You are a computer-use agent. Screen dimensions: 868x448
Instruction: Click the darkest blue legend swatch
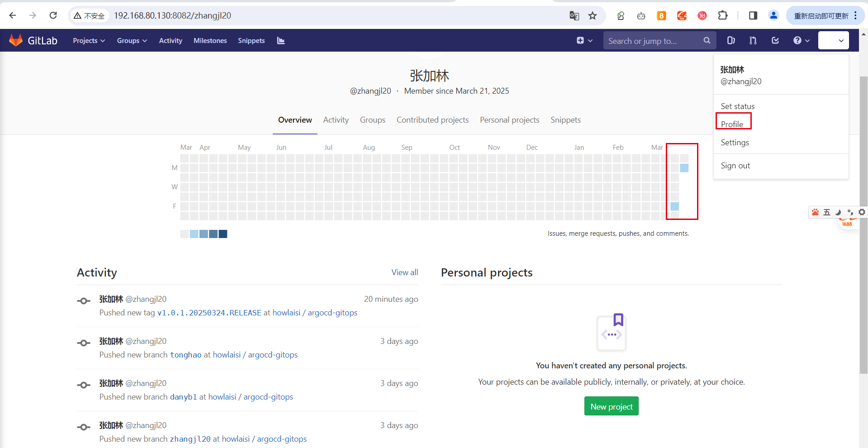(x=223, y=234)
